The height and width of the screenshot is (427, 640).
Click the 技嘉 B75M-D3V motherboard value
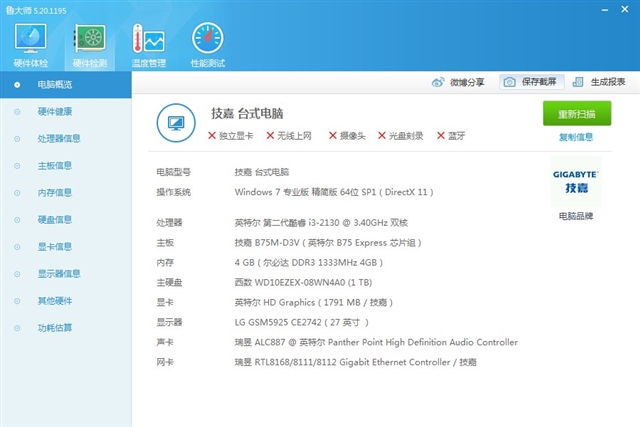pos(328,242)
